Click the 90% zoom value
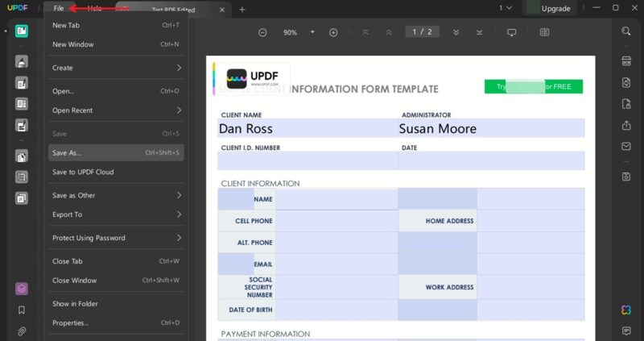 point(290,32)
